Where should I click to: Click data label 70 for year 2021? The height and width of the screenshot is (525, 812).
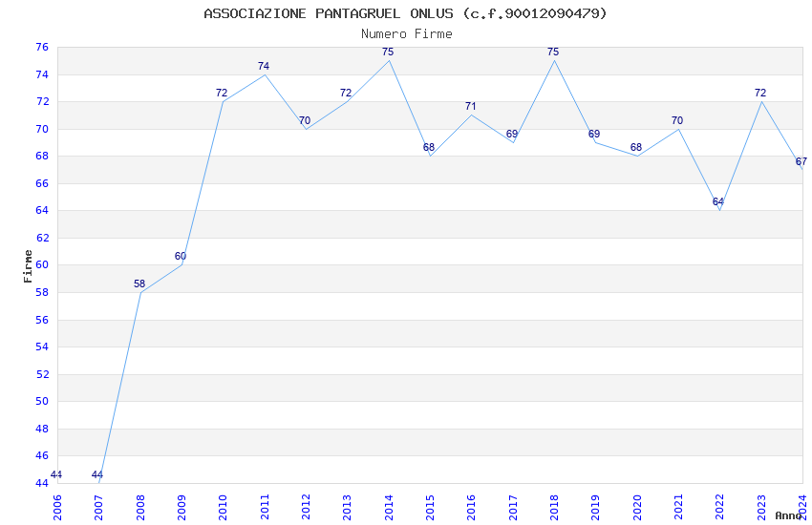pos(677,120)
